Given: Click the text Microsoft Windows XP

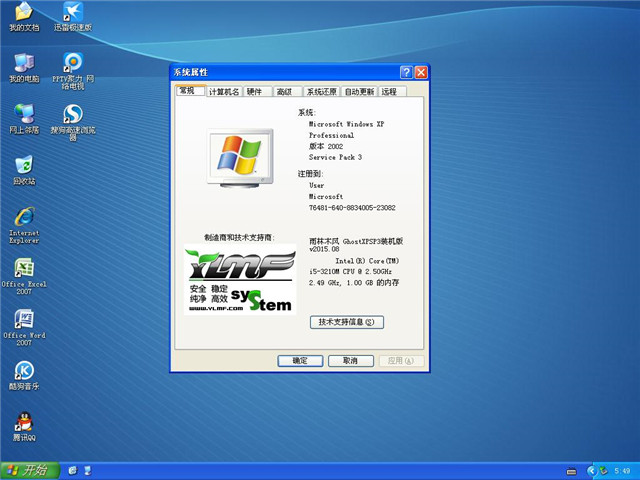Looking at the screenshot, I should tap(346, 124).
